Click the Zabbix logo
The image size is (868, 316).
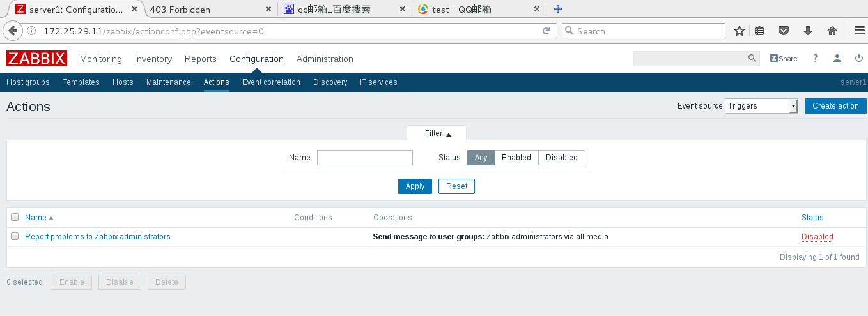[36, 59]
